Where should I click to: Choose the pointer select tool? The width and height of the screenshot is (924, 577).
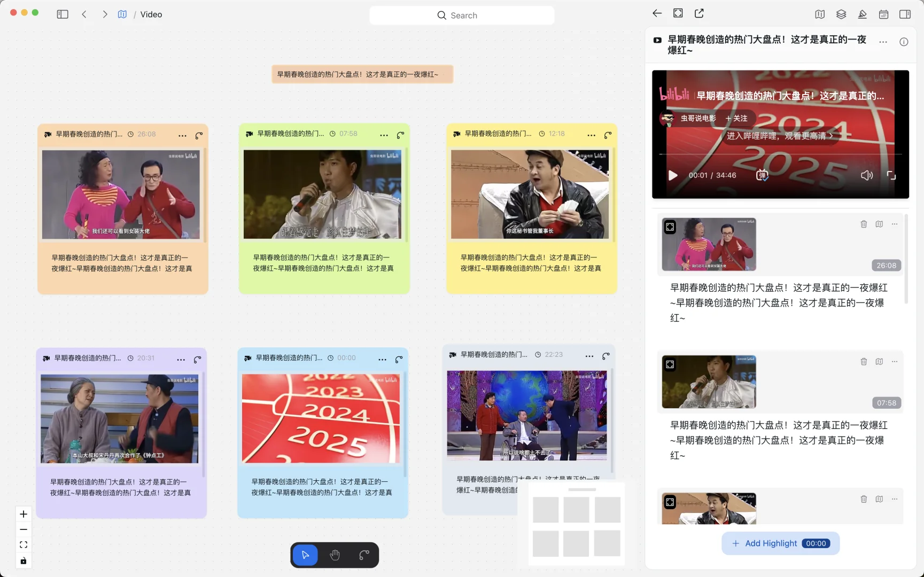(305, 555)
